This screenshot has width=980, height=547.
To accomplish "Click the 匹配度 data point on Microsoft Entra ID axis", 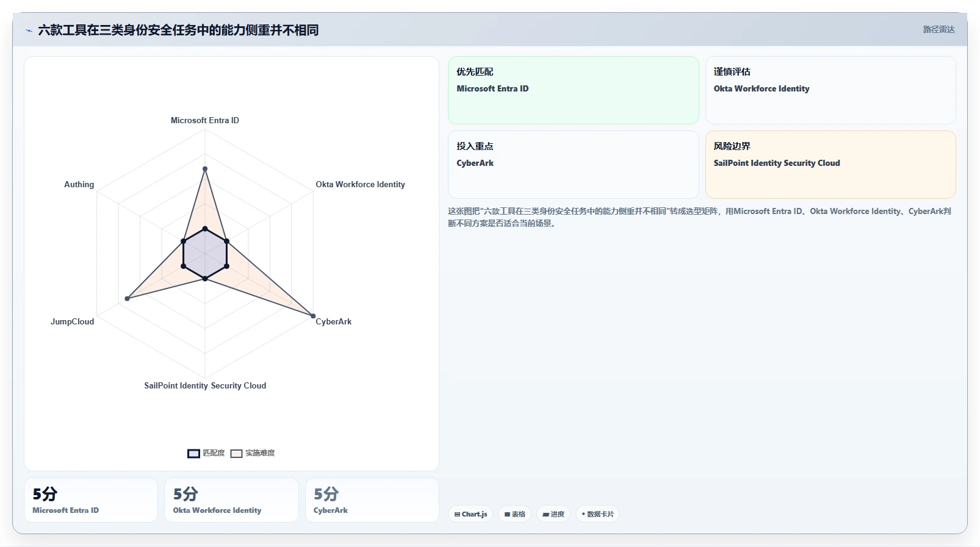I will (205, 229).
